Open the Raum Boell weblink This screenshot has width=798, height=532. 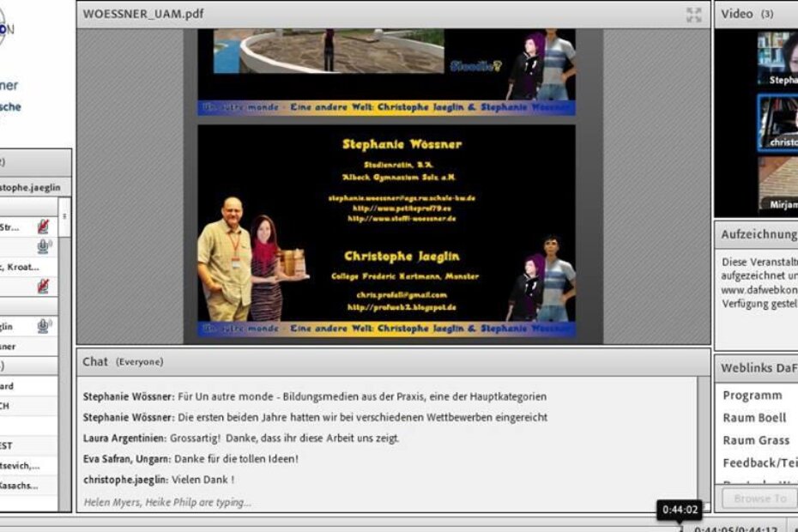point(755,418)
